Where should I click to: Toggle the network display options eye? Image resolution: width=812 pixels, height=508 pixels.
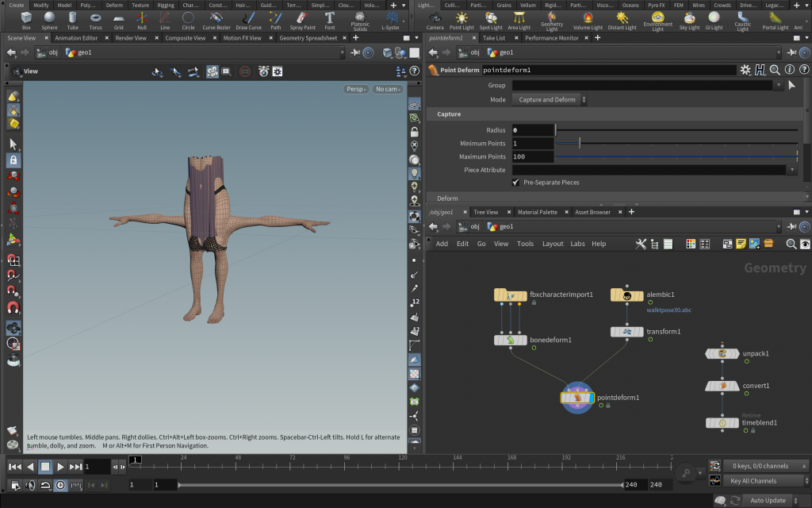click(x=805, y=244)
